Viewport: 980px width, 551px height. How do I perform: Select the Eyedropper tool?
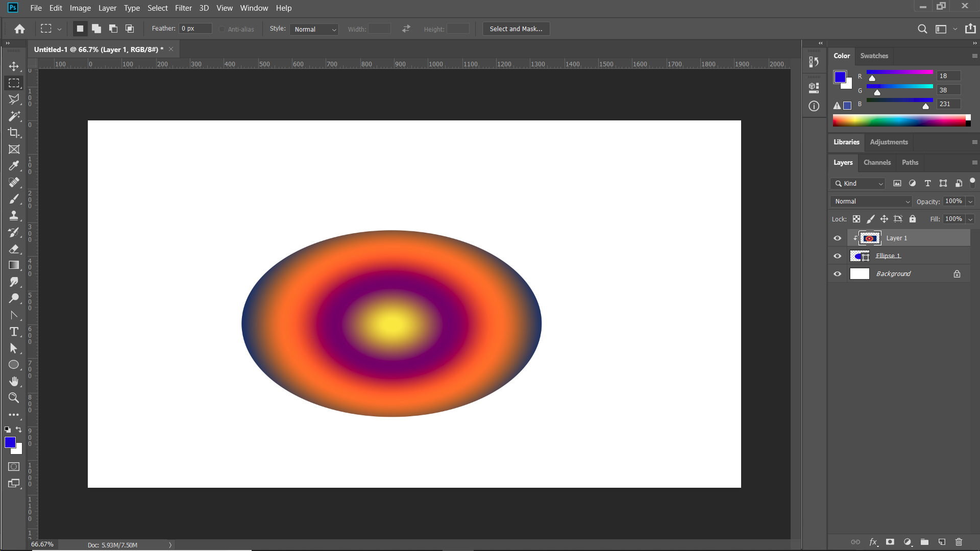[x=14, y=166]
